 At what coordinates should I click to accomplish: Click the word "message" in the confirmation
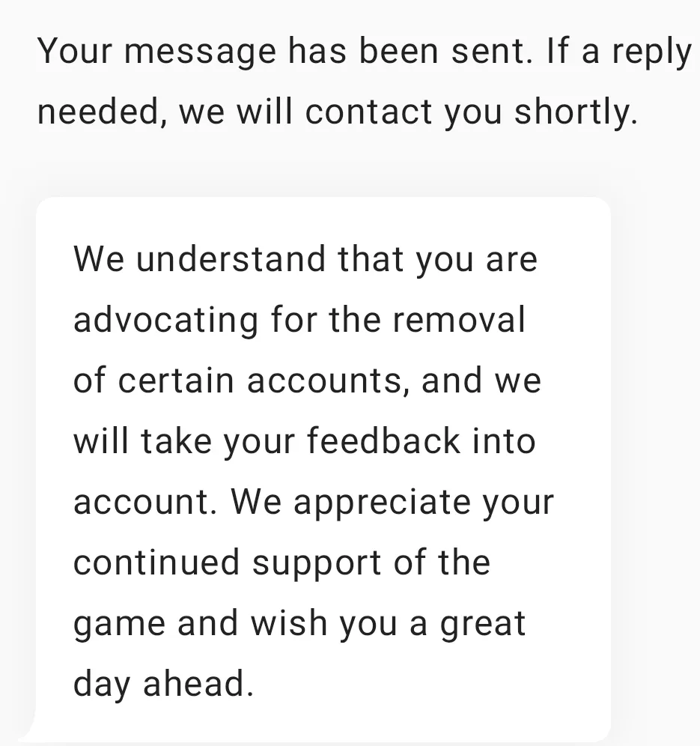coord(195,53)
